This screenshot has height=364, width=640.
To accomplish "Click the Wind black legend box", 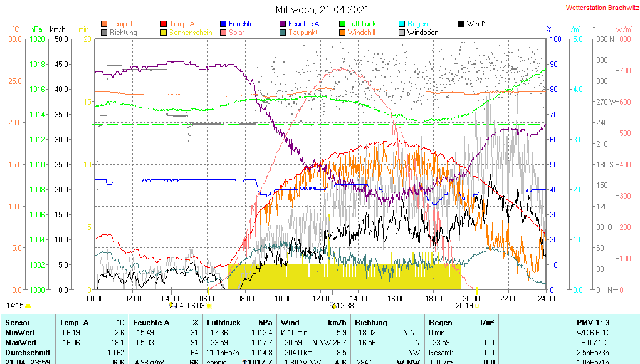I will 462,24.
